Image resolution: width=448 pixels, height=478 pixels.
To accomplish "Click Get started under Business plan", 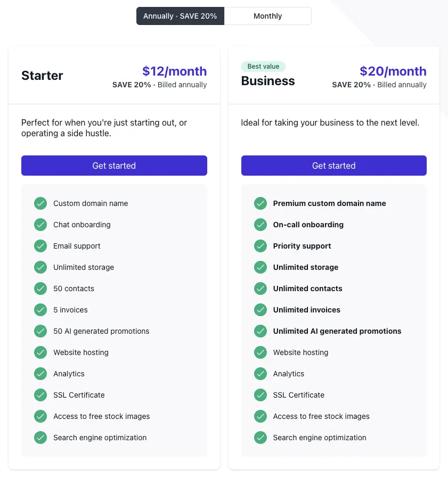I will coord(334,166).
